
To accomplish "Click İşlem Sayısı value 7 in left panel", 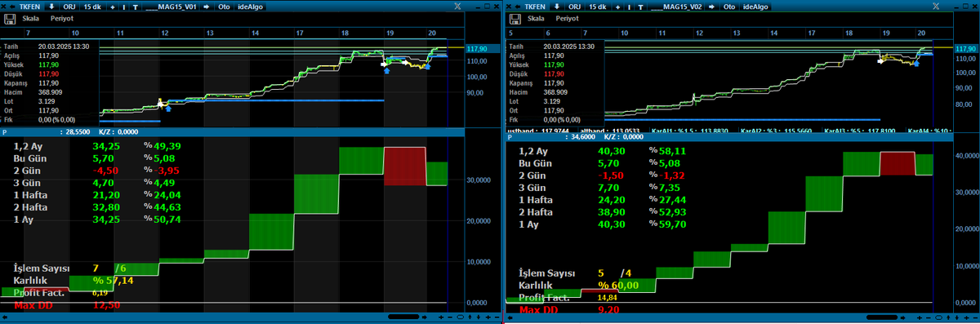I will tap(96, 269).
